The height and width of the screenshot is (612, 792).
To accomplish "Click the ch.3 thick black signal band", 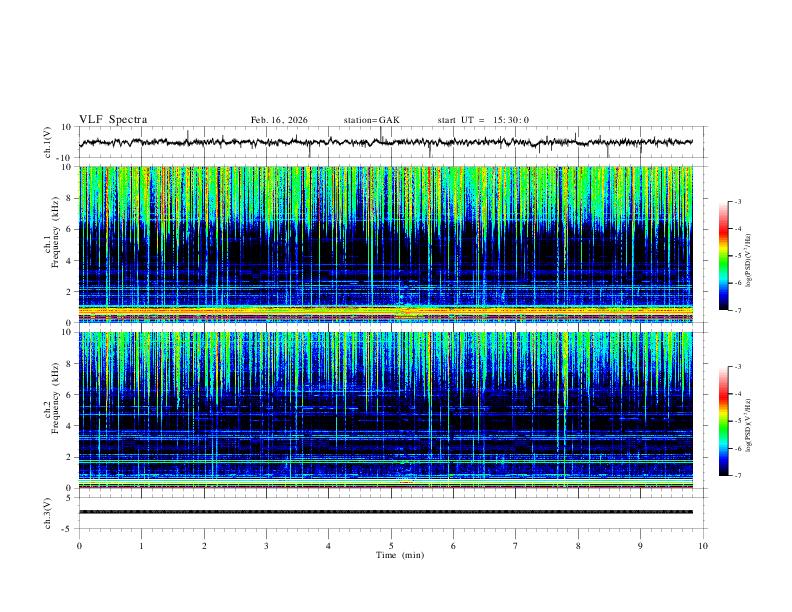I will pos(386,512).
